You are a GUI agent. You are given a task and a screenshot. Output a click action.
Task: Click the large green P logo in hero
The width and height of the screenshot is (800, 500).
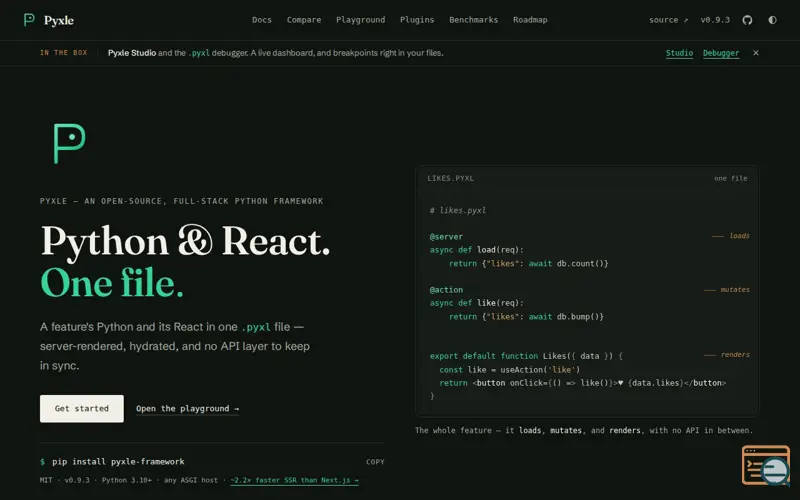(x=69, y=143)
